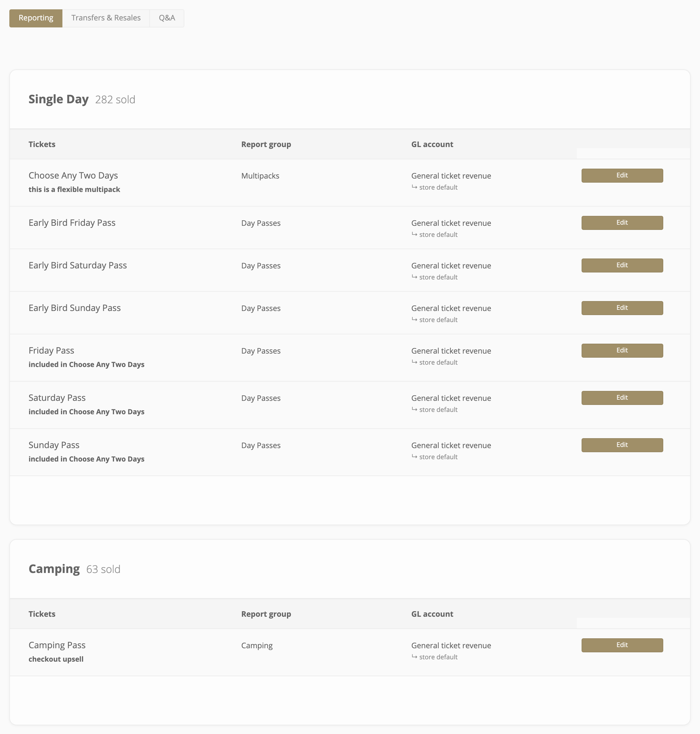
Task: Click the GL account header in Single Day table
Action: click(432, 144)
